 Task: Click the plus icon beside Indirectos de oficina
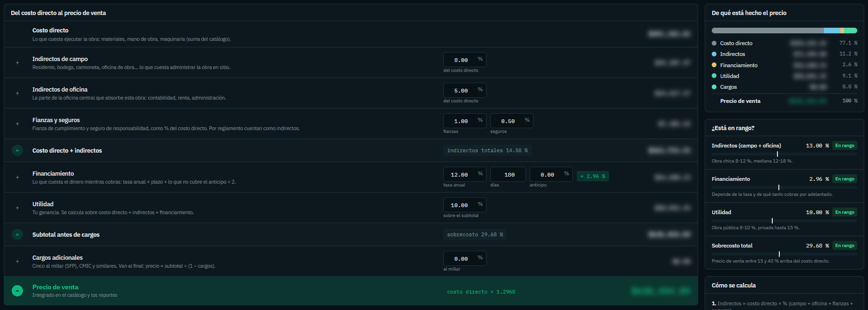point(17,93)
